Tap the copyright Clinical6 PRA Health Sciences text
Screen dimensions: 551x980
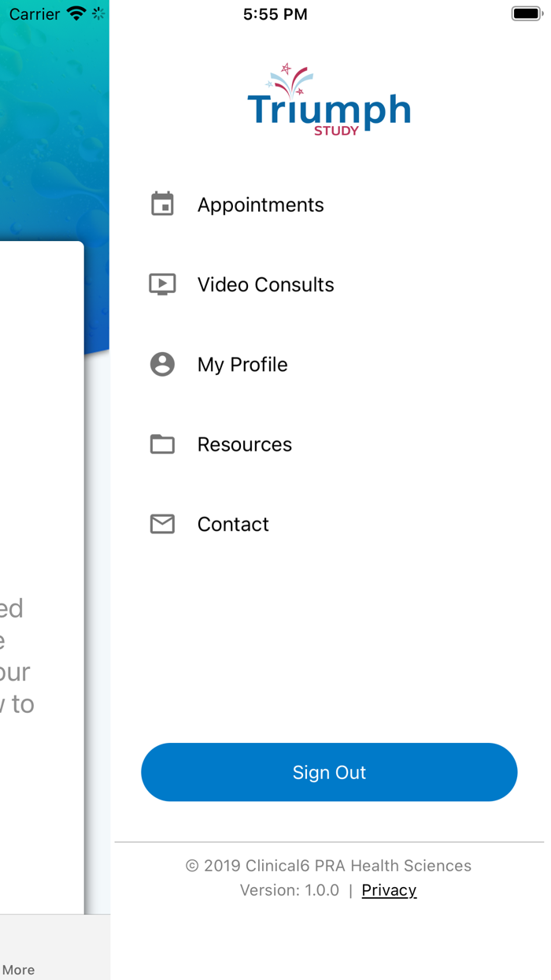coord(328,866)
